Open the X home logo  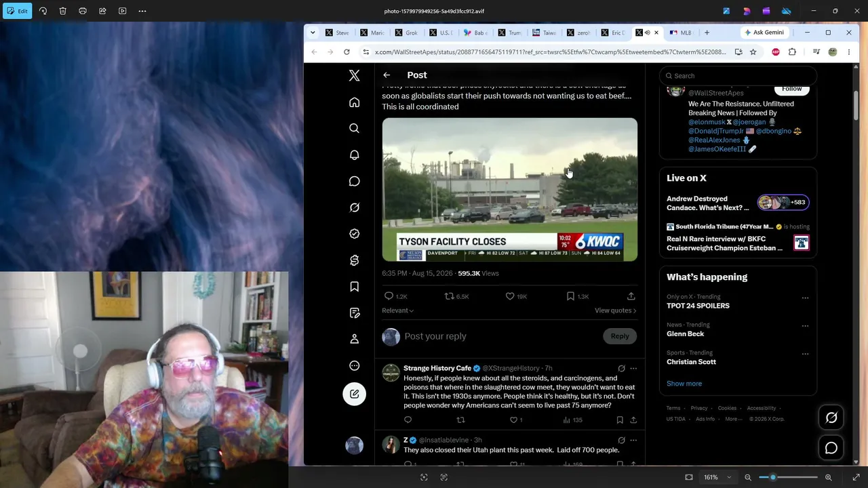pos(354,76)
